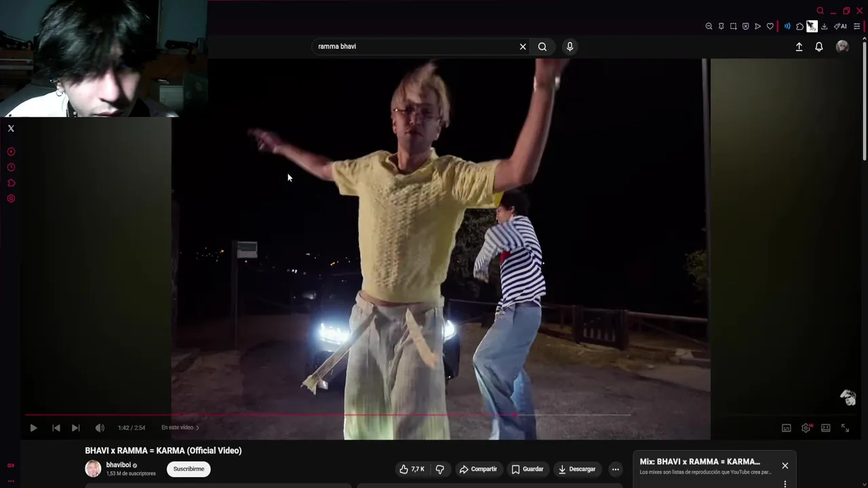
Task: Open the GX icon at sidebar bottom
Action: click(11, 466)
